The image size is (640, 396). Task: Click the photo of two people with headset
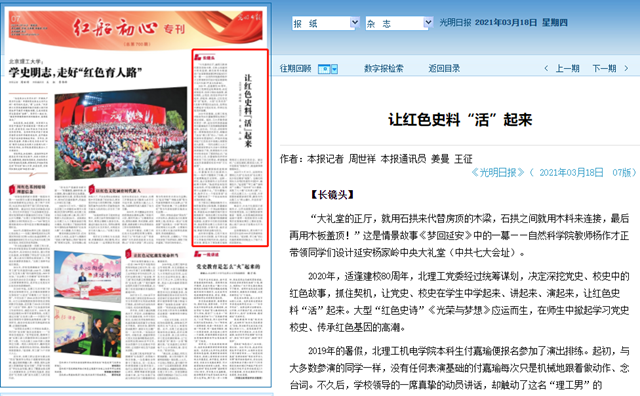click(x=87, y=331)
